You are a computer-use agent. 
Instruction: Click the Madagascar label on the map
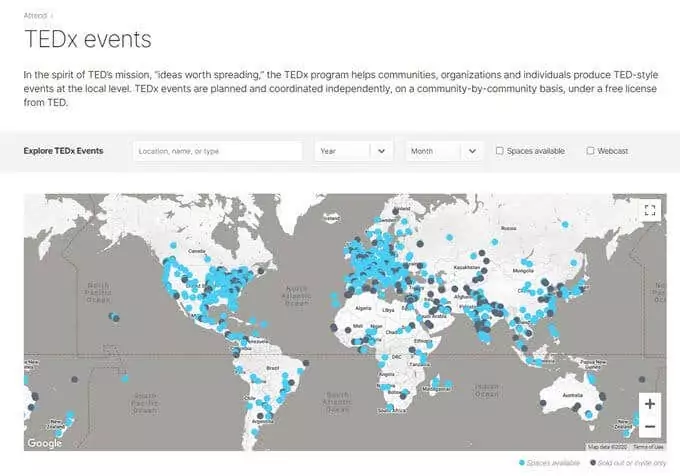pyautogui.click(x=436, y=389)
